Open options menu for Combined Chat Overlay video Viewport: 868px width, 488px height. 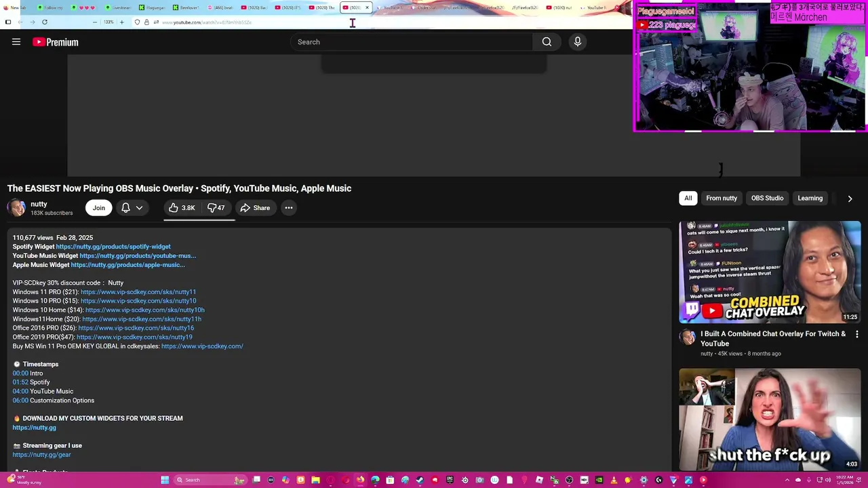coord(856,334)
